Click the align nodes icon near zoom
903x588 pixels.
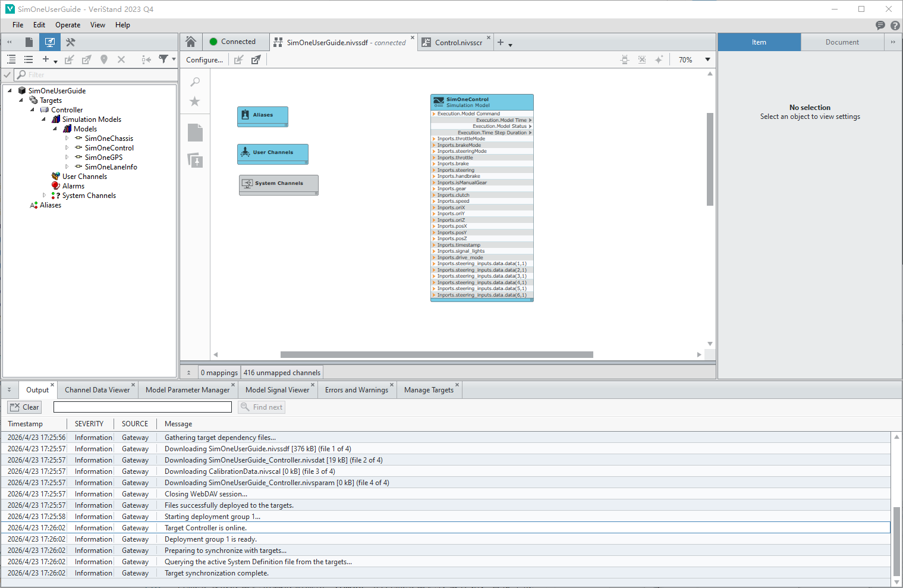[625, 59]
